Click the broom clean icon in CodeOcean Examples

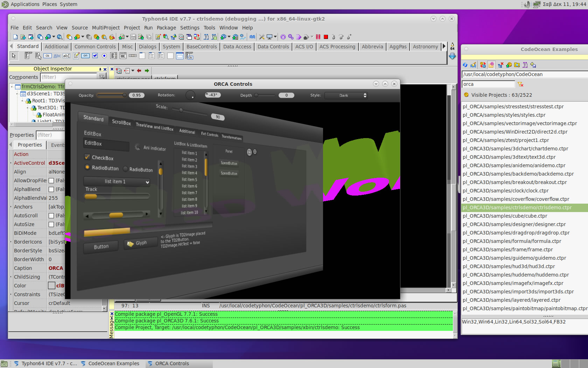(473, 65)
